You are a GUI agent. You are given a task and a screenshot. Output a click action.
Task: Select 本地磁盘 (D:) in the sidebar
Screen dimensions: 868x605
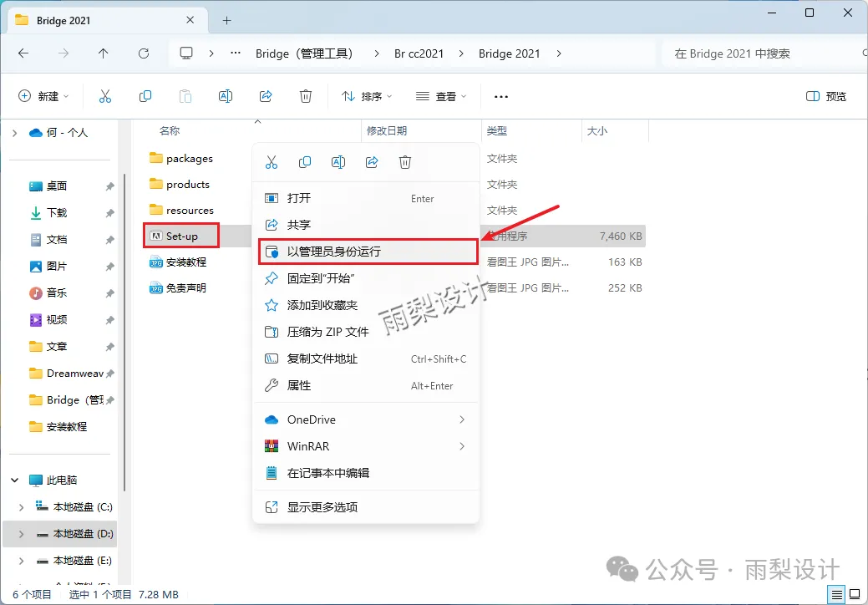60,534
